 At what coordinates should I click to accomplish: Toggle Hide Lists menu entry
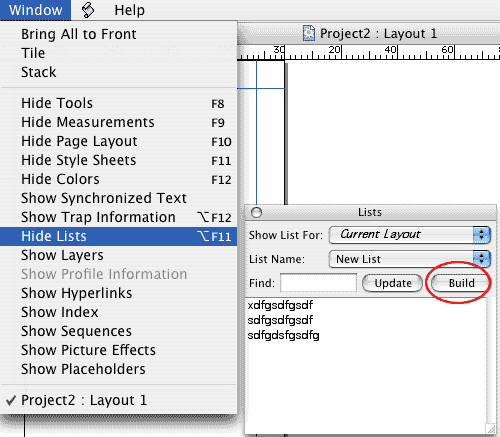point(118,236)
